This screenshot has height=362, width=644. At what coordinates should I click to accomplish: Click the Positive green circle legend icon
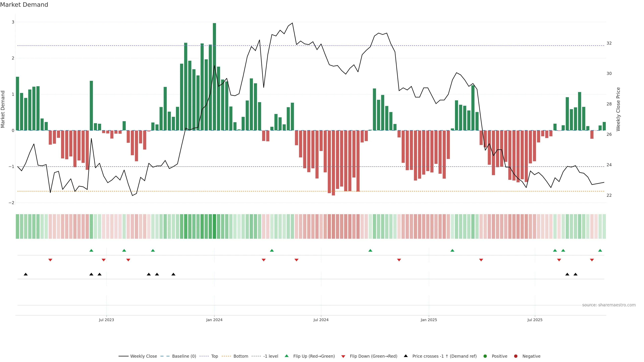[x=485, y=356]
